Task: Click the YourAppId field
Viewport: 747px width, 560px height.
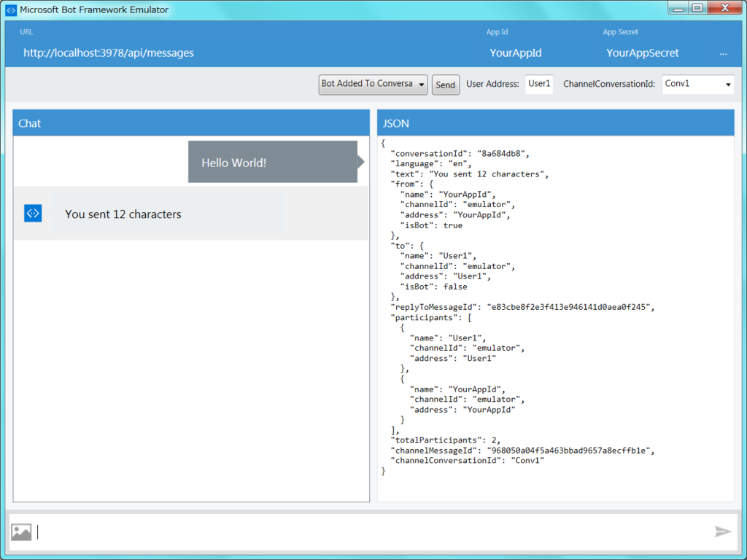Action: pyautogui.click(x=516, y=52)
